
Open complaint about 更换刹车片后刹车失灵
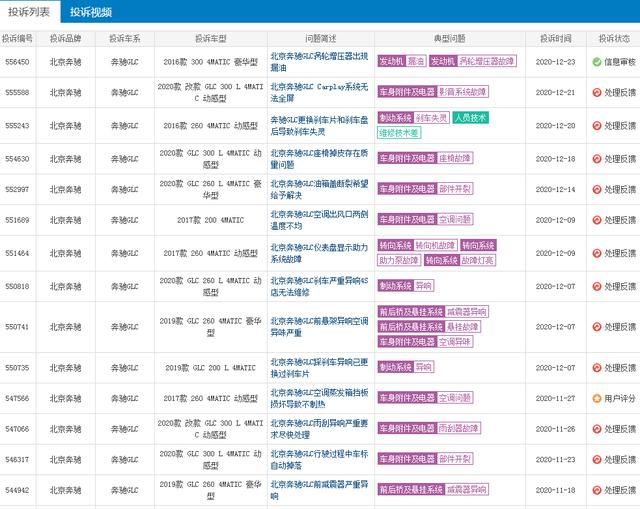point(319,126)
